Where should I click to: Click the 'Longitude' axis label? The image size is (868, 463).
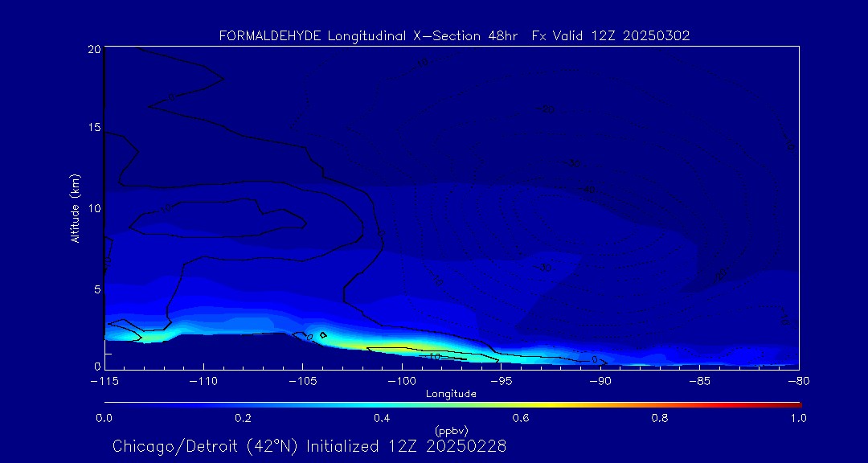click(x=451, y=395)
